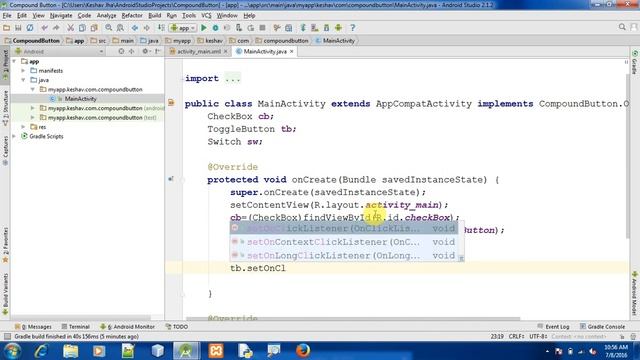Expand the androidTest package node
The width and height of the screenshot is (640, 360).
tap(33, 108)
